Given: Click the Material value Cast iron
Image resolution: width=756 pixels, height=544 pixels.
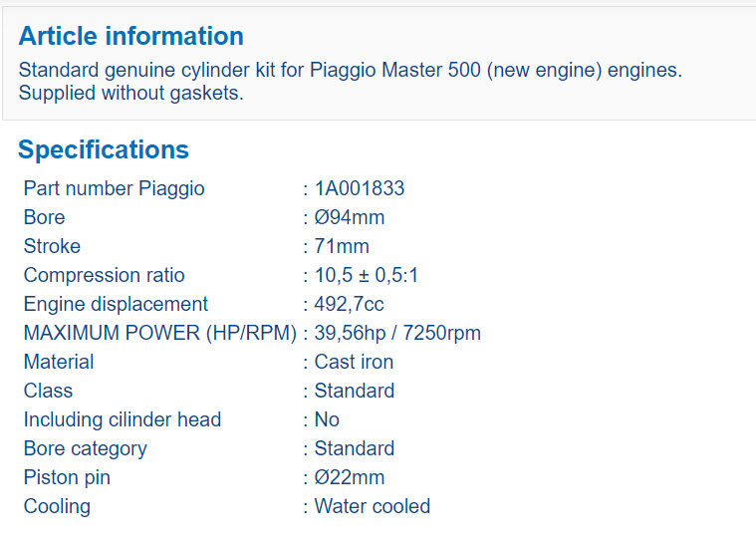Looking at the screenshot, I should [x=354, y=362].
